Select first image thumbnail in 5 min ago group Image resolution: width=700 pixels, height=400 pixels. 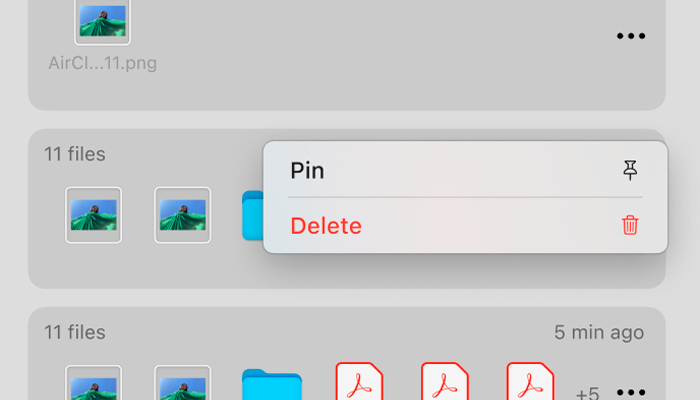click(93, 383)
